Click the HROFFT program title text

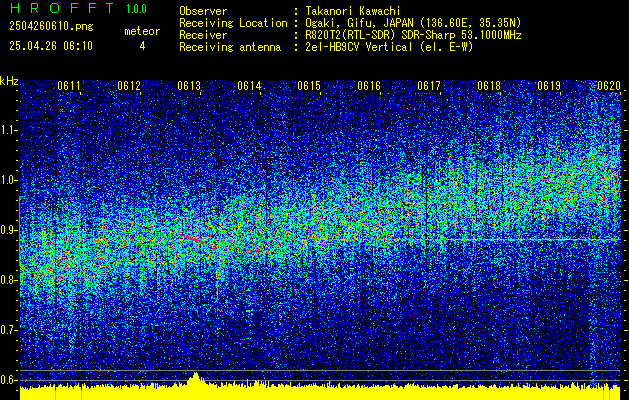[62, 8]
